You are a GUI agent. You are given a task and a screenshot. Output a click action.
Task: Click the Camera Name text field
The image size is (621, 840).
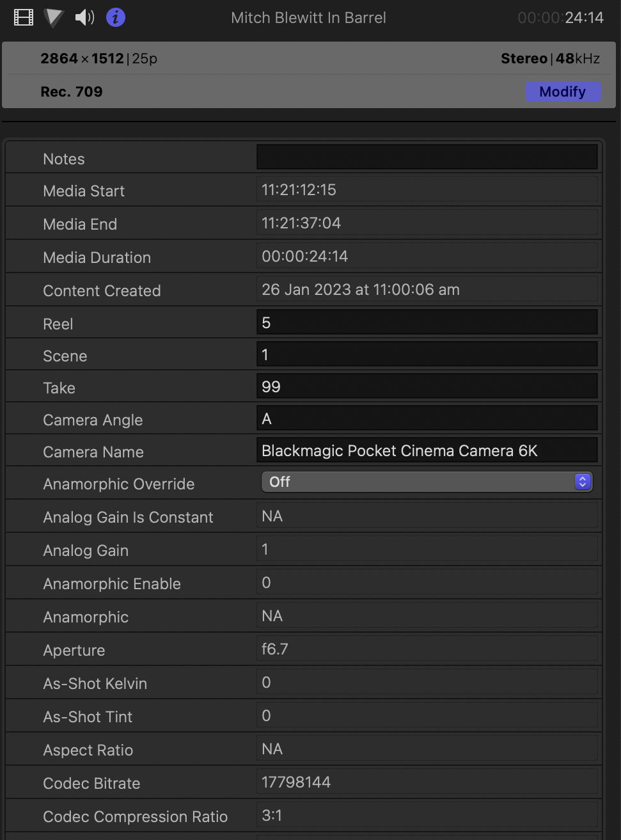pyautogui.click(x=427, y=450)
